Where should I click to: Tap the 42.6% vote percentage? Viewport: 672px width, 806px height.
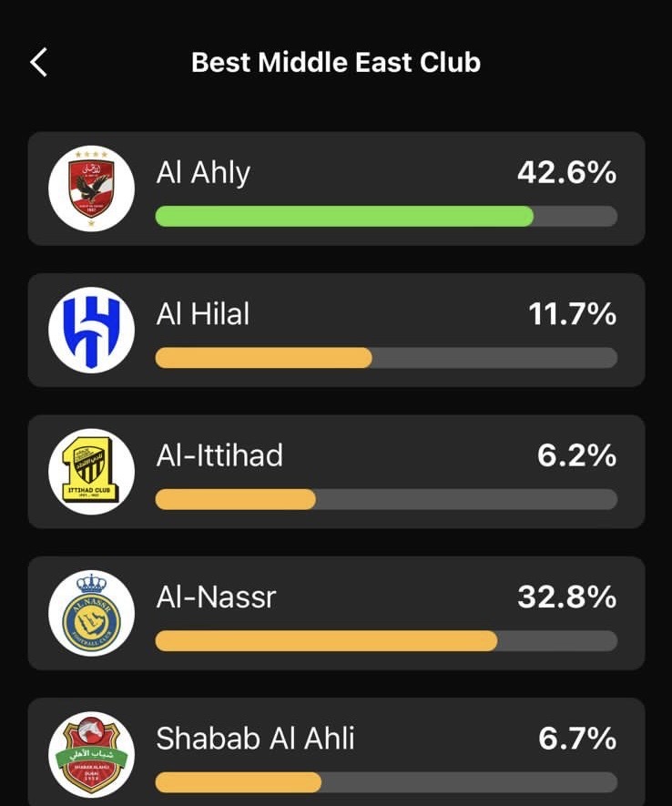[x=566, y=173]
